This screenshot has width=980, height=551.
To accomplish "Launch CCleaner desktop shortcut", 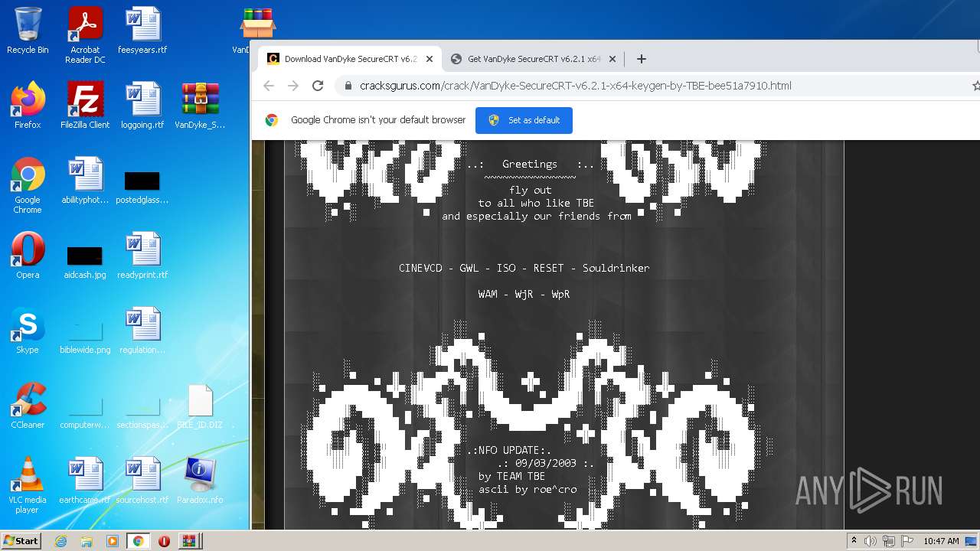I will (28, 406).
